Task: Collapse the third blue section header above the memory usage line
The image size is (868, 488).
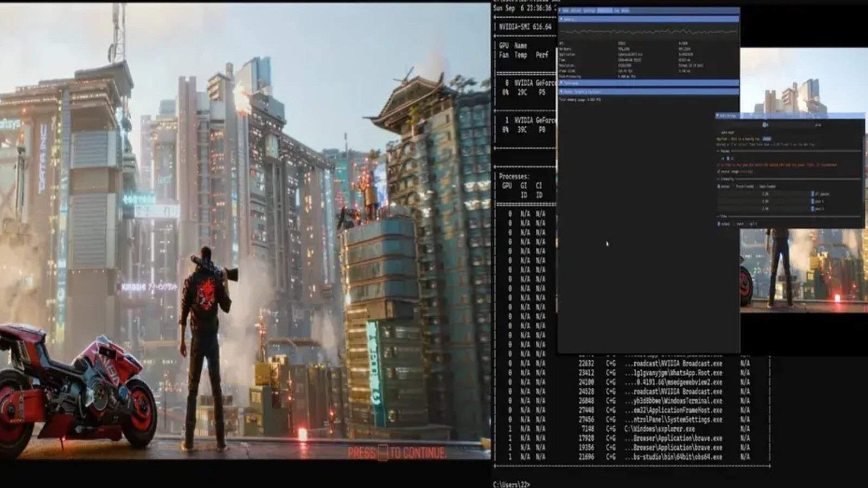Action: 649,92
